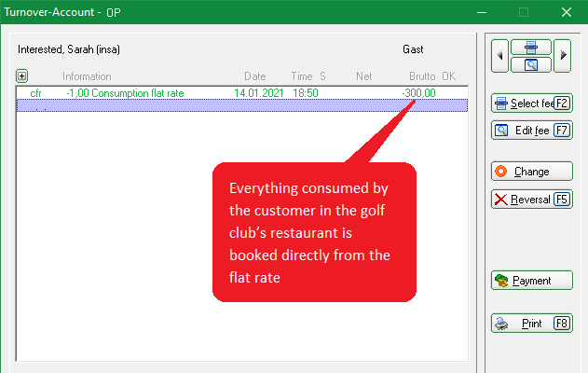Click the Net column header
The image size is (588, 373).
[363, 76]
